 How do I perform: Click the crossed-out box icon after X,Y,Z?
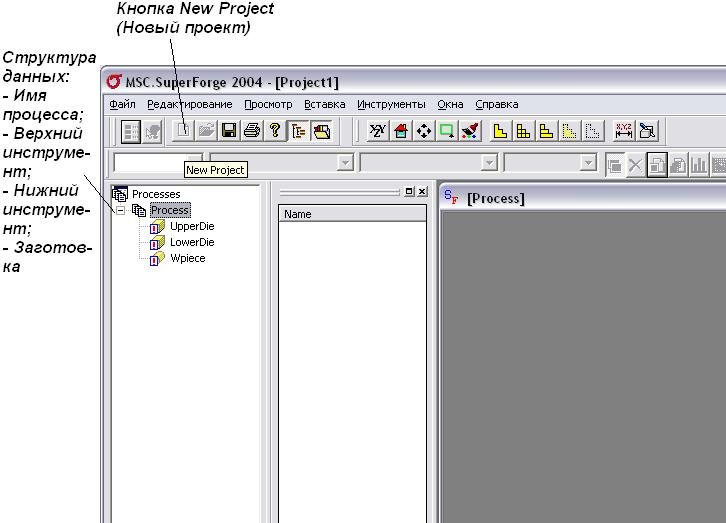pos(647,131)
